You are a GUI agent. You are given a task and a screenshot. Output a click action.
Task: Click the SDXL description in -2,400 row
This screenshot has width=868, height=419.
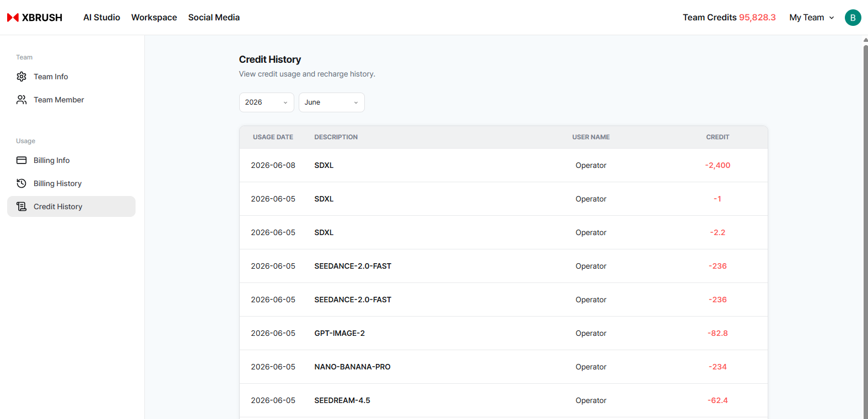point(324,165)
